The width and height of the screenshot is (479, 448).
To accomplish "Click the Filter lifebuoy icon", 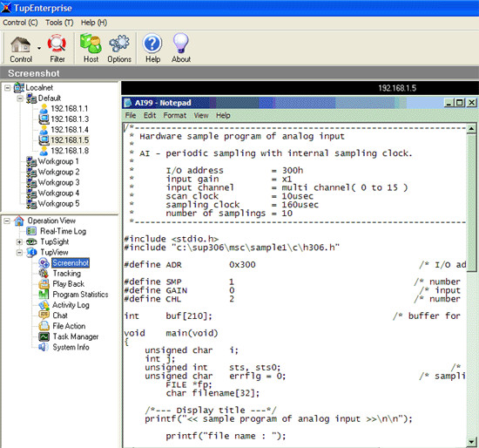I will point(57,44).
